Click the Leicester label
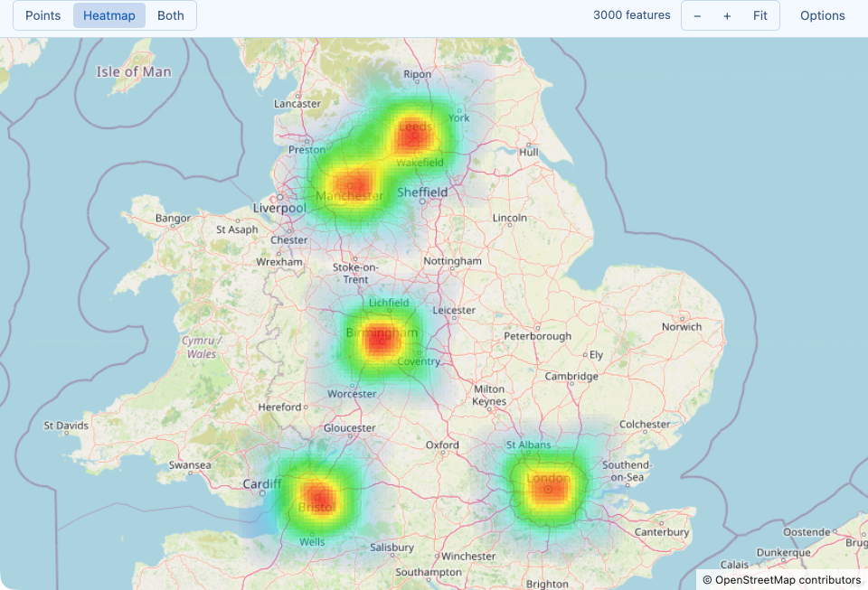The width and height of the screenshot is (868, 590). (454, 310)
